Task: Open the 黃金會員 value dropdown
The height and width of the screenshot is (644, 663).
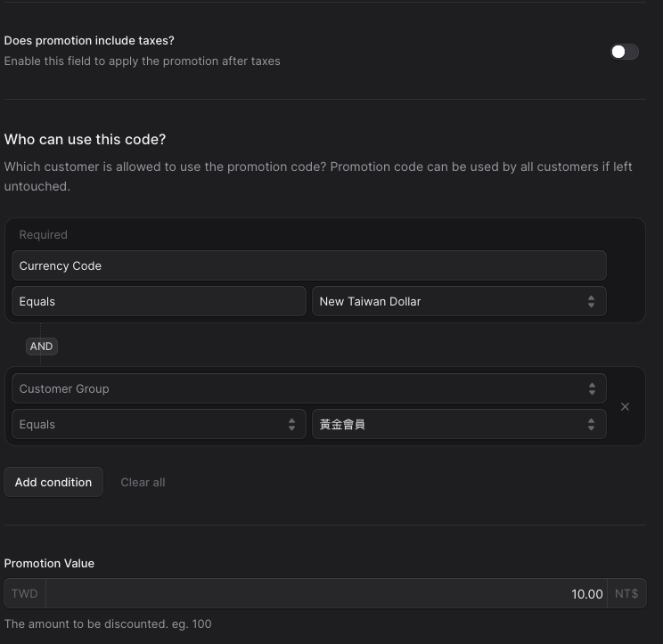Action: coord(458,425)
